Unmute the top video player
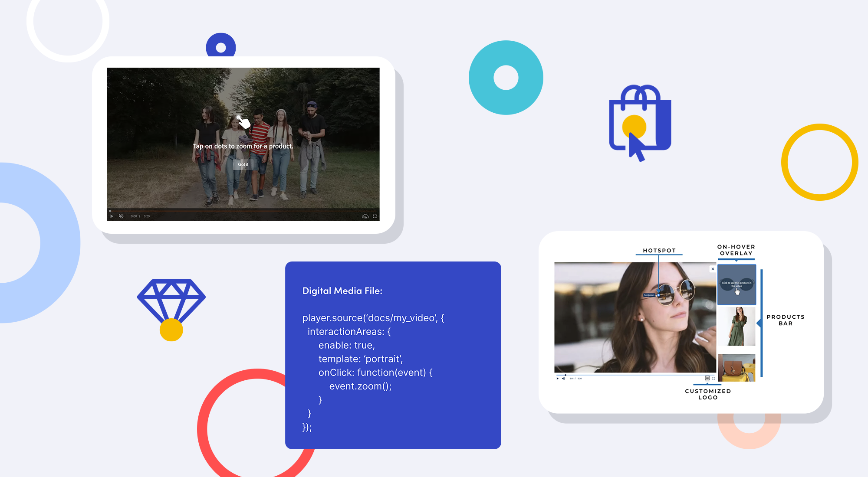This screenshot has width=868, height=477. tap(120, 216)
